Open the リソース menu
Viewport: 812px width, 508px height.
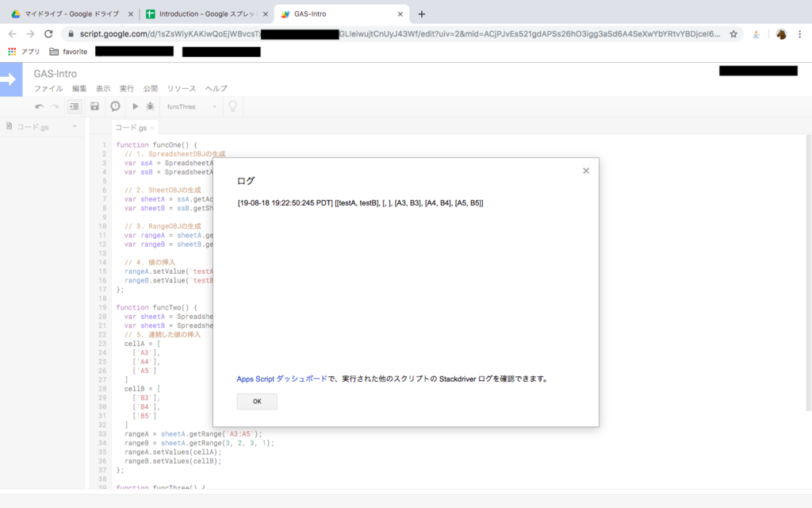182,89
